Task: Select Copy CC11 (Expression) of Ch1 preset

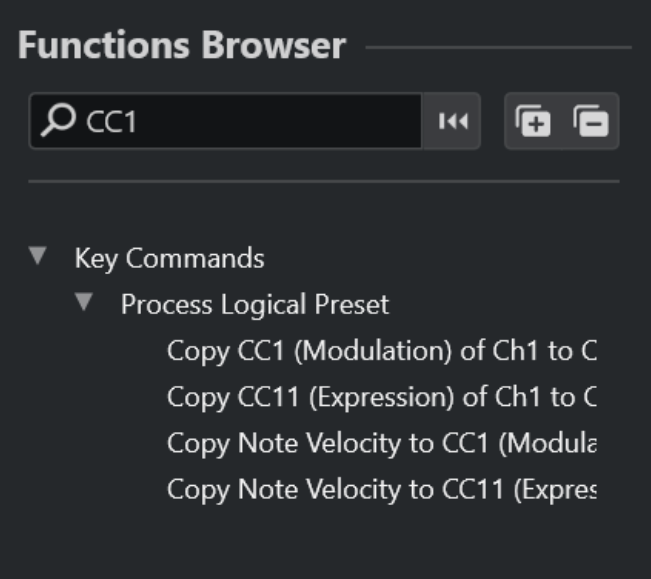Action: point(380,396)
